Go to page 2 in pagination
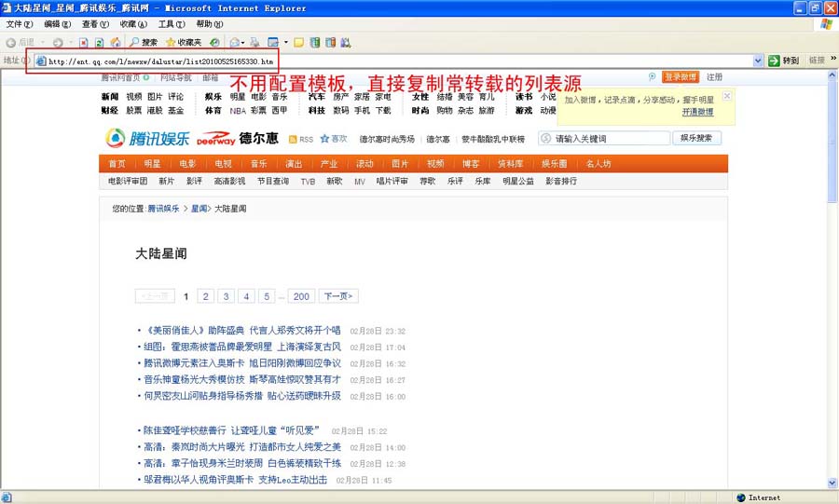The height and width of the screenshot is (504, 839). point(205,296)
